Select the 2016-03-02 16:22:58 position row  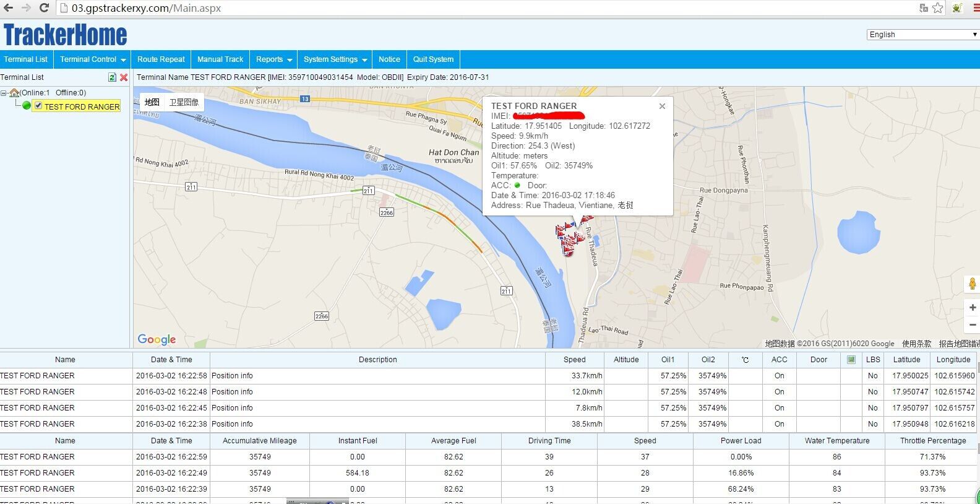tap(488, 376)
